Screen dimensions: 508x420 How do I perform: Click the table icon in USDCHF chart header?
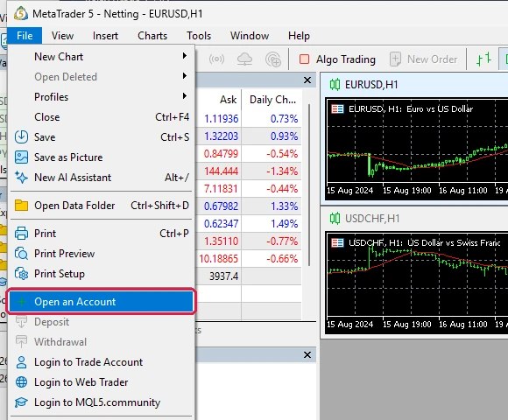point(337,242)
